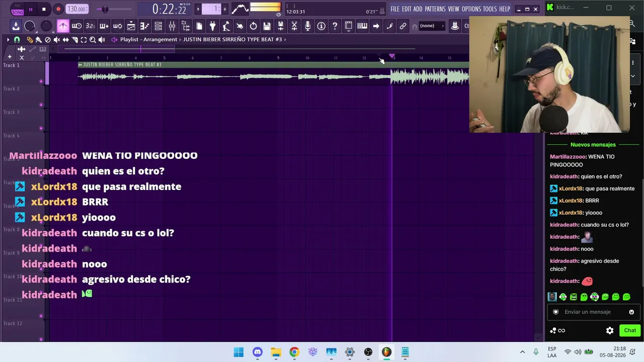Screen dimensions: 644x362
Task: Click the hat icon beside snap selector
Action: pyautogui.click(x=455, y=26)
